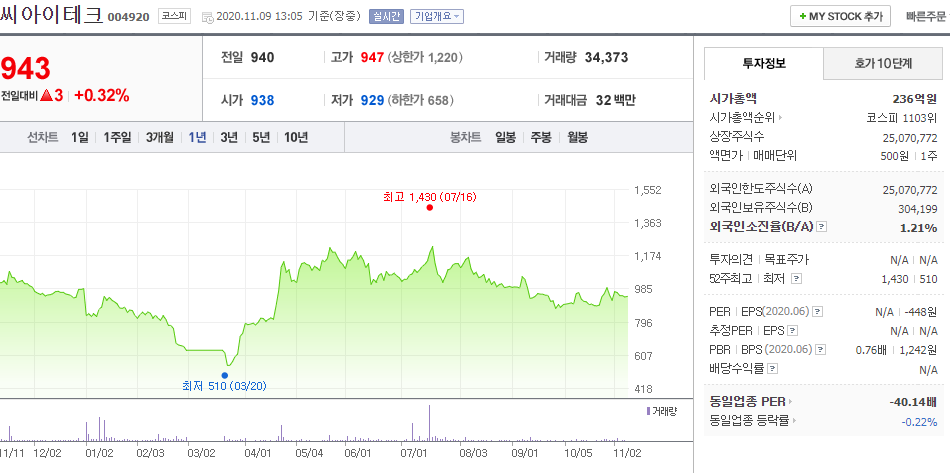Click the 07/01 x-axis date label
This screenshot has width=950, height=473.
(x=414, y=452)
